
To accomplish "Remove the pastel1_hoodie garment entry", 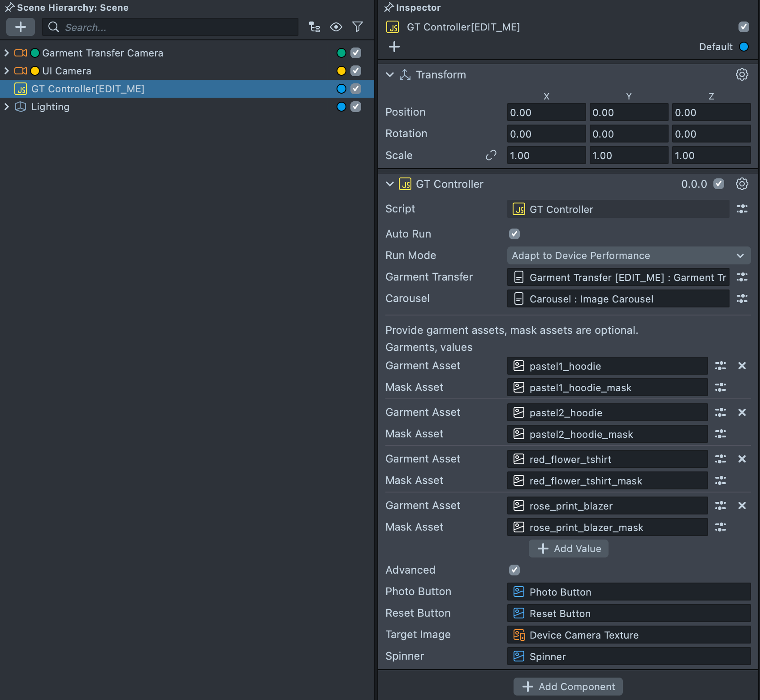I will coord(742,366).
